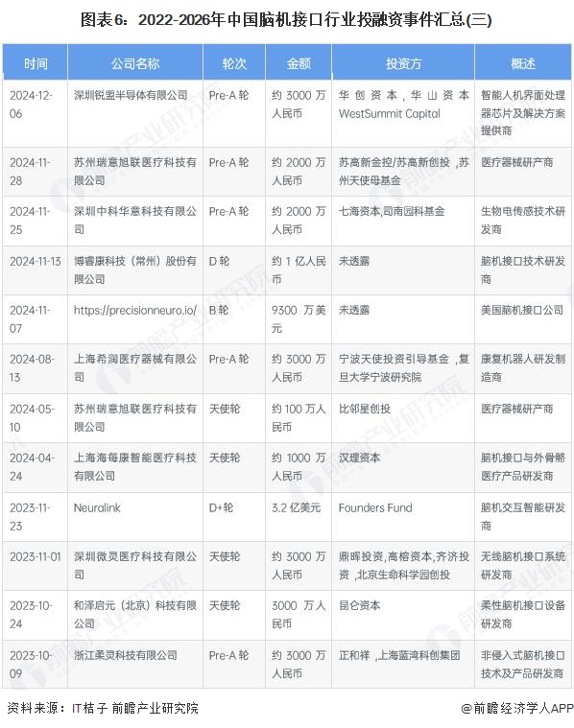Click the @前瞻经济学人APP credit
The width and height of the screenshot is (574, 728).
point(516,708)
